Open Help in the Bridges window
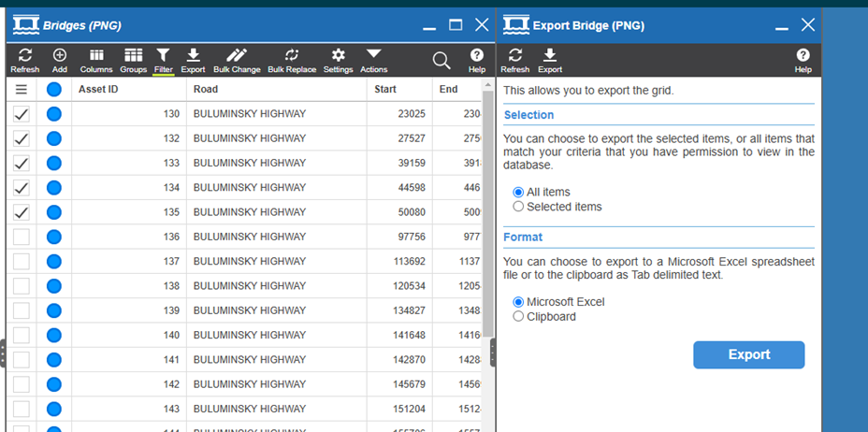Image resolution: width=868 pixels, height=432 pixels. coord(477,60)
